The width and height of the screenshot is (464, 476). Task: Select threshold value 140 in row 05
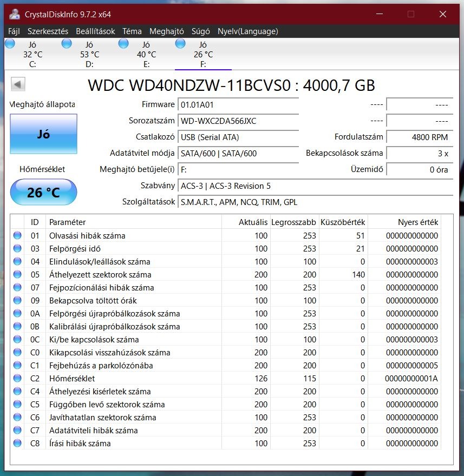pos(358,275)
